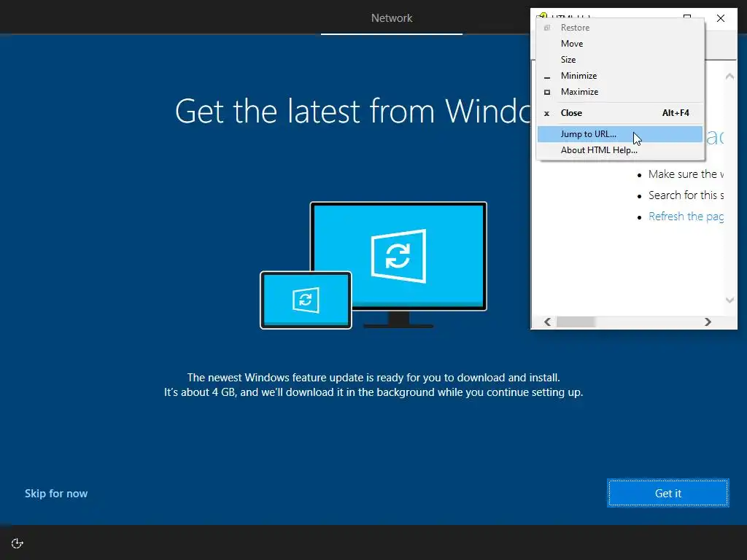
Task: Click the Get it button
Action: 668,494
